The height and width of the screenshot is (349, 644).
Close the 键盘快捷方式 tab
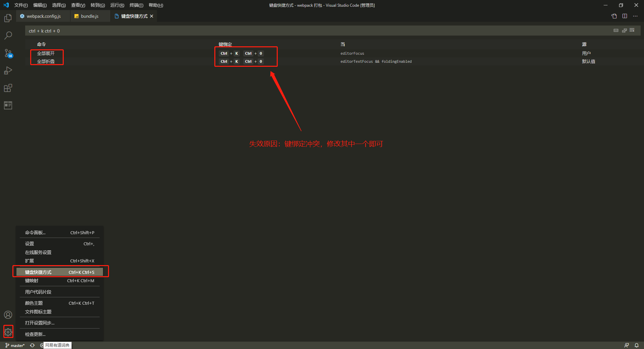[152, 16]
